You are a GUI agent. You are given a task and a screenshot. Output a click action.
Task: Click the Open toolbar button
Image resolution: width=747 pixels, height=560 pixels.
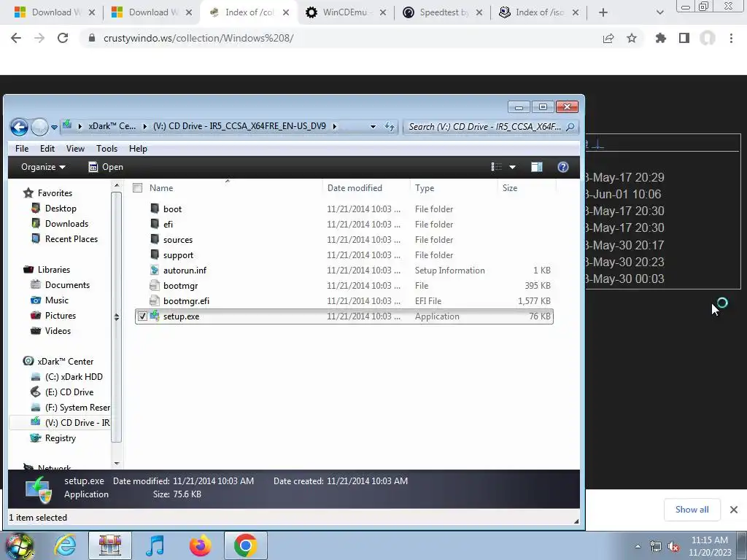(106, 167)
